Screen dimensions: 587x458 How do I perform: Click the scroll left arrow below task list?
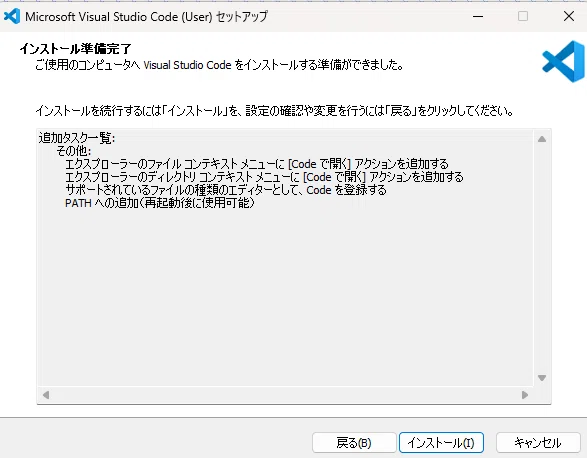tap(46, 395)
